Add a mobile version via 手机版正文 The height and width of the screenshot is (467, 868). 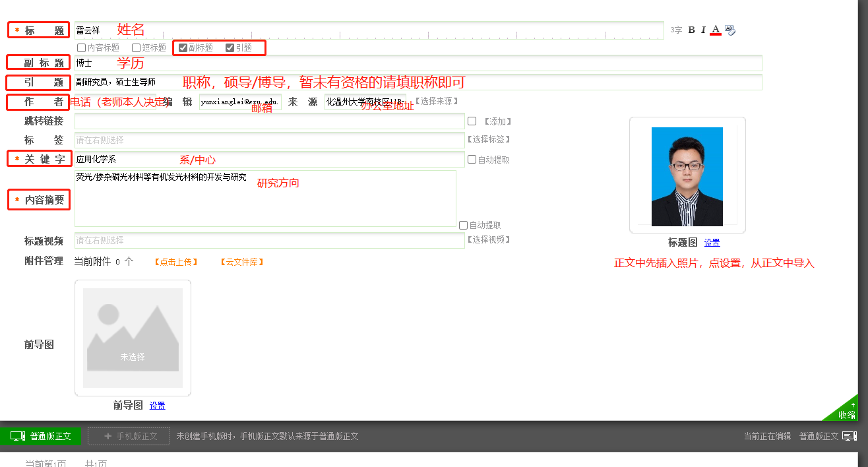[124, 436]
